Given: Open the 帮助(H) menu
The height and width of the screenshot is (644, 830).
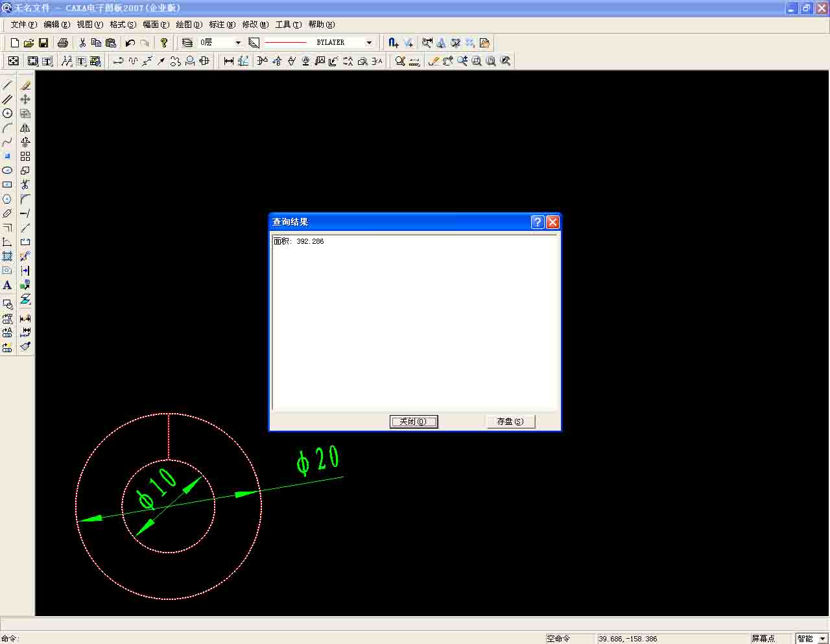Looking at the screenshot, I should tap(322, 25).
